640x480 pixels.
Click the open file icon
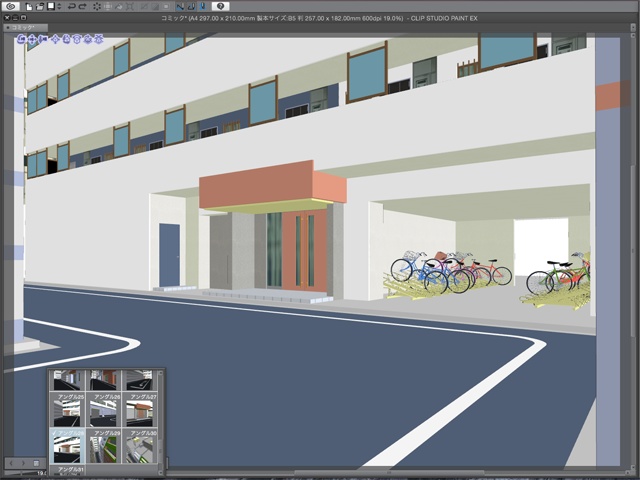[x=41, y=6]
